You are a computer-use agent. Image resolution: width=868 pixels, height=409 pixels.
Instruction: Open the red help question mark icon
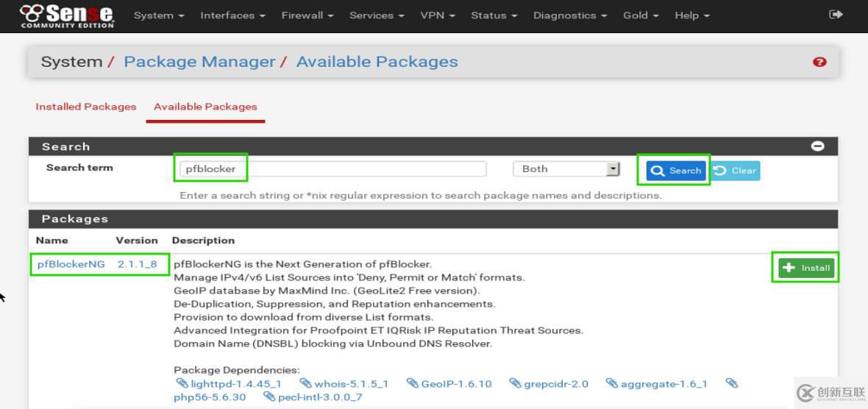click(x=820, y=62)
